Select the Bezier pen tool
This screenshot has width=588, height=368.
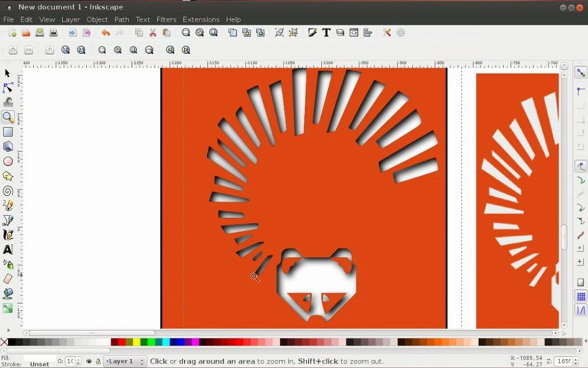(x=8, y=220)
